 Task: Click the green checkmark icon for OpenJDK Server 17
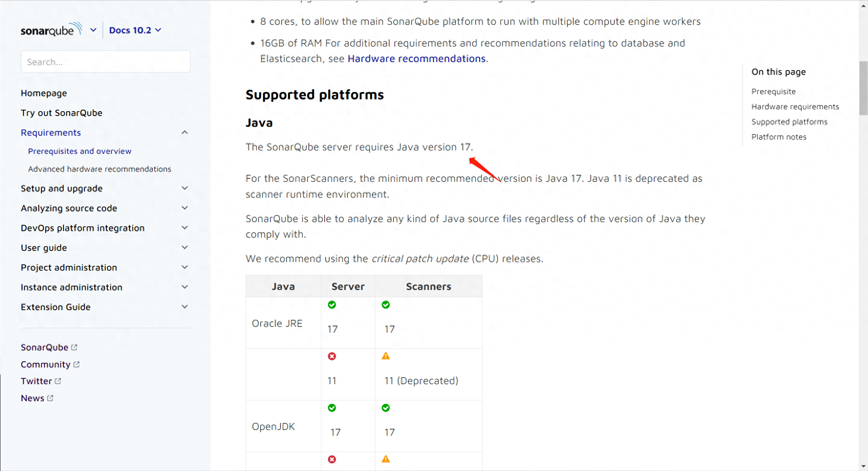pyautogui.click(x=332, y=408)
